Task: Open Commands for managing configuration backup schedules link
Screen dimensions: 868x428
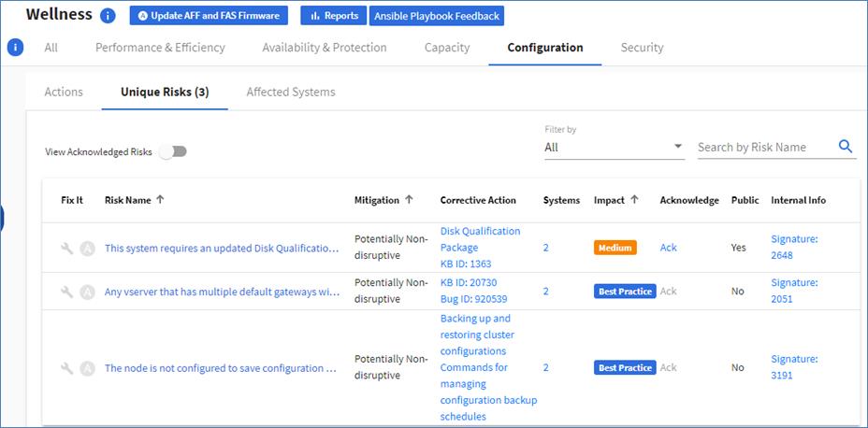Action: (x=489, y=392)
